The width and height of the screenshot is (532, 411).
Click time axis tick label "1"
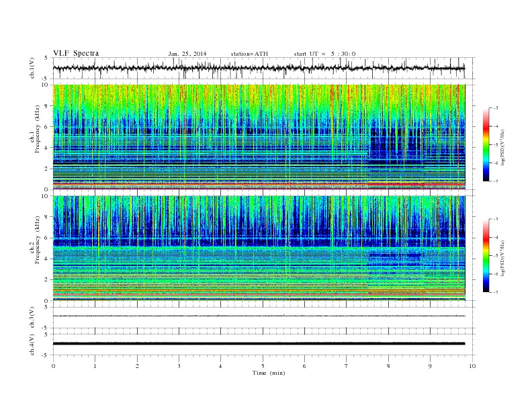pyautogui.click(x=95, y=366)
